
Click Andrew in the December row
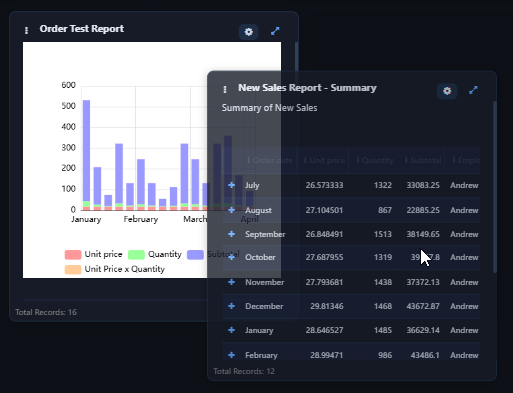coord(464,306)
